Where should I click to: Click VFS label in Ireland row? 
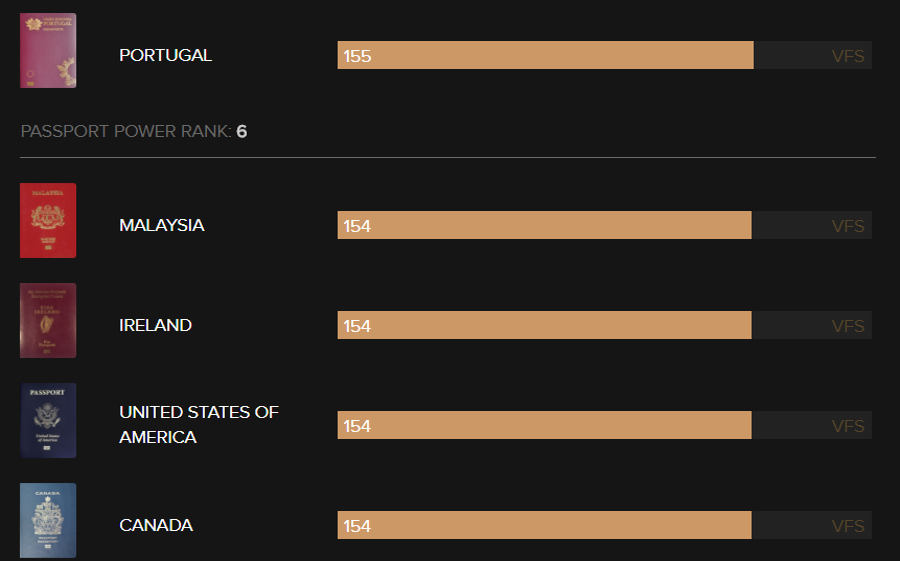click(x=848, y=326)
